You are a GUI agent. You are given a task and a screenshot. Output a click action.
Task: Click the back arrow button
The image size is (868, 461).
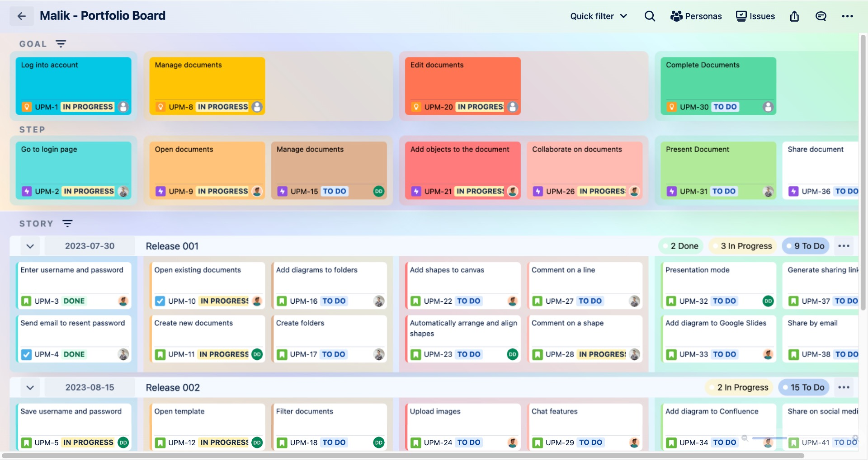point(21,16)
